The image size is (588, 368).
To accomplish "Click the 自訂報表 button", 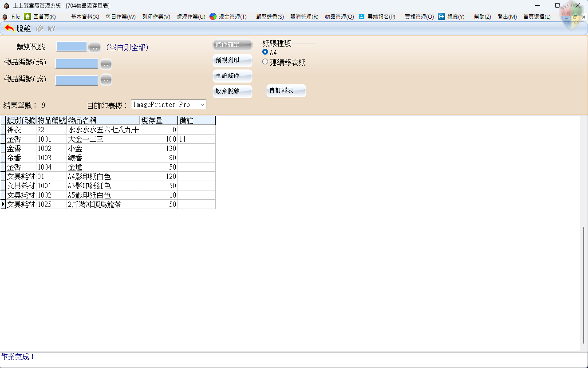I will pyautogui.click(x=286, y=91).
